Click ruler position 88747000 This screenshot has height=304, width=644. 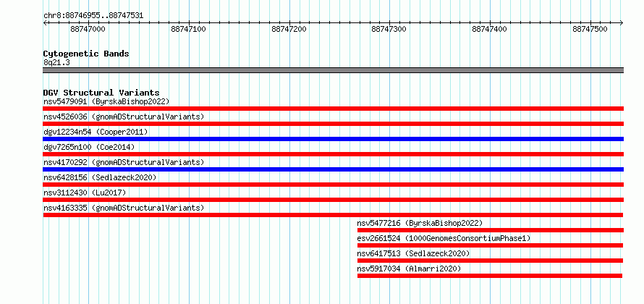coord(88,29)
